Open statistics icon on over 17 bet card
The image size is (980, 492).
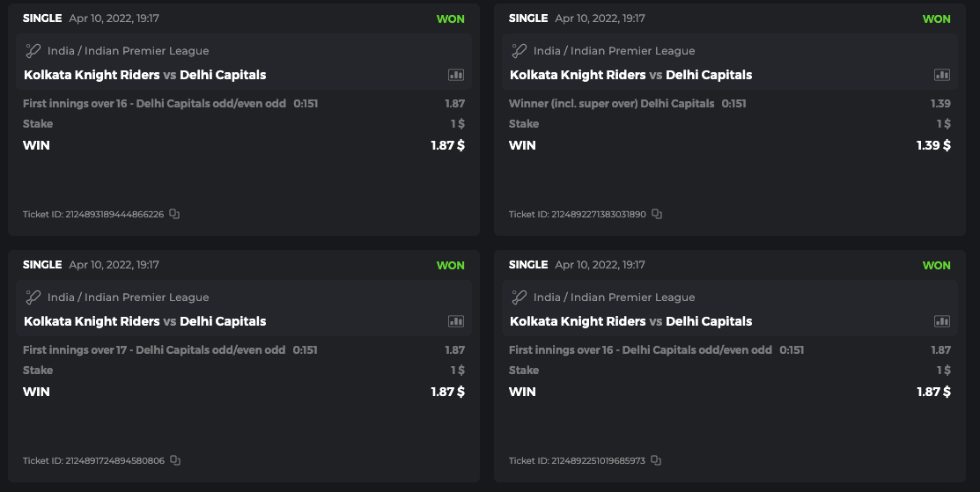pyautogui.click(x=456, y=321)
